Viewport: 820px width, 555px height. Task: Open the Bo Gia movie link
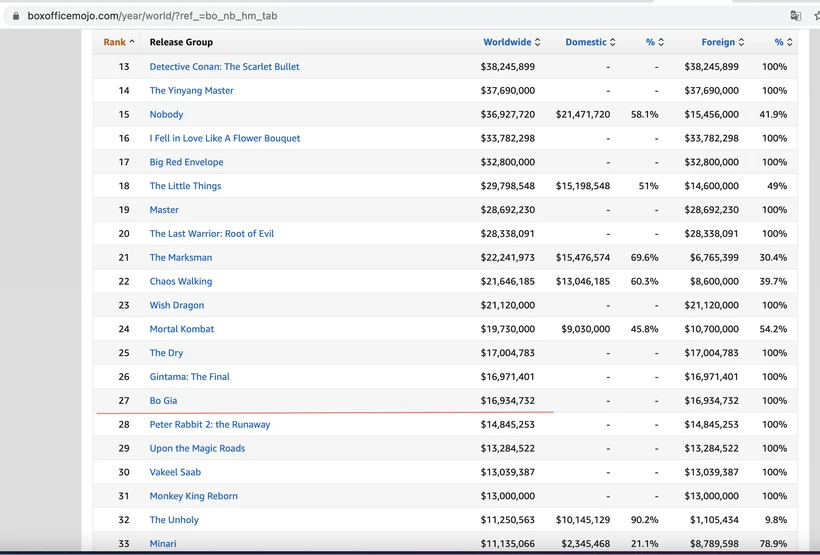(x=163, y=401)
